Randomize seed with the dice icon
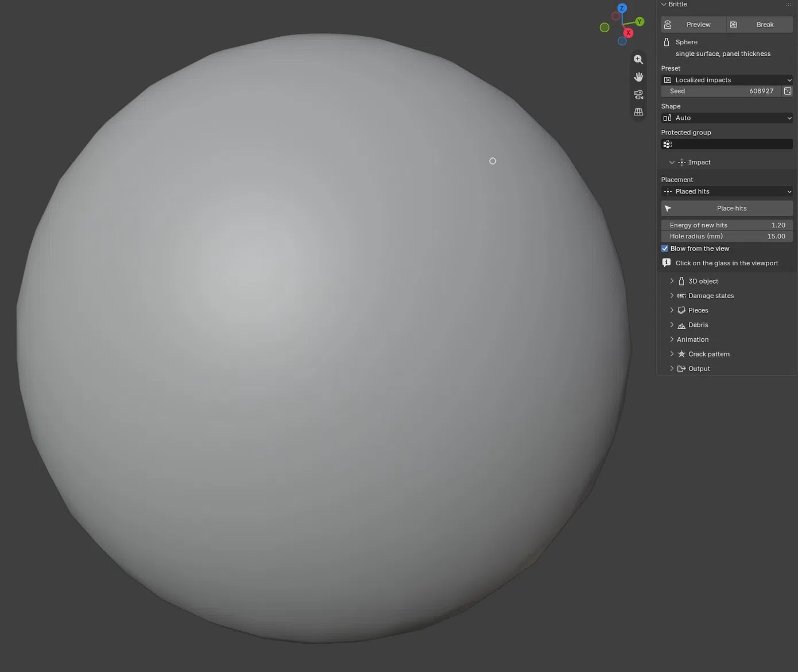 788,91
